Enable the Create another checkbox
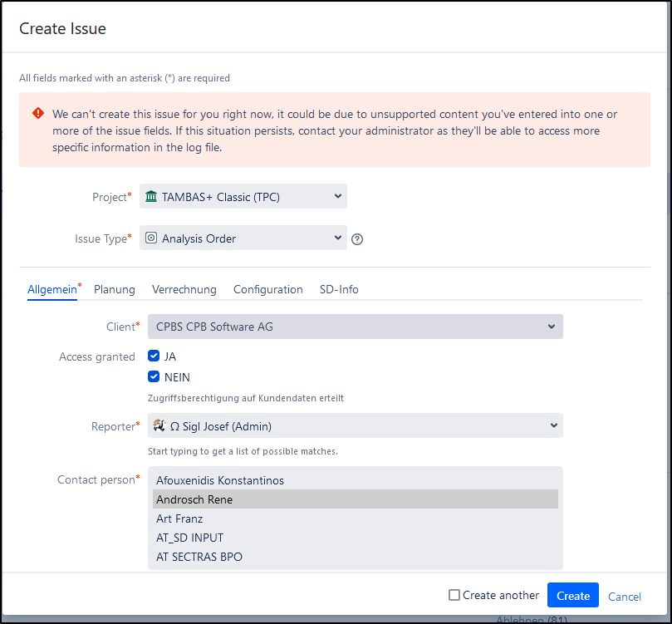Image resolution: width=672 pixels, height=624 pixels. click(454, 595)
